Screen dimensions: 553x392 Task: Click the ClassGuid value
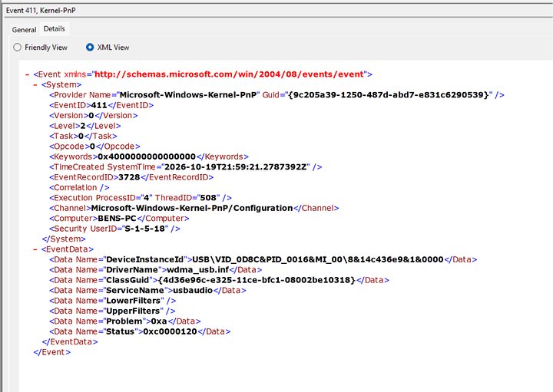point(257,280)
